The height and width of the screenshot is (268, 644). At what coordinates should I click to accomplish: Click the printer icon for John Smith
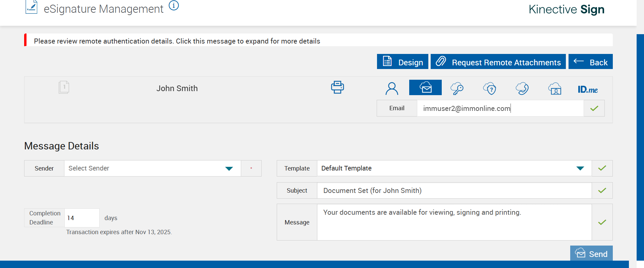tap(337, 87)
